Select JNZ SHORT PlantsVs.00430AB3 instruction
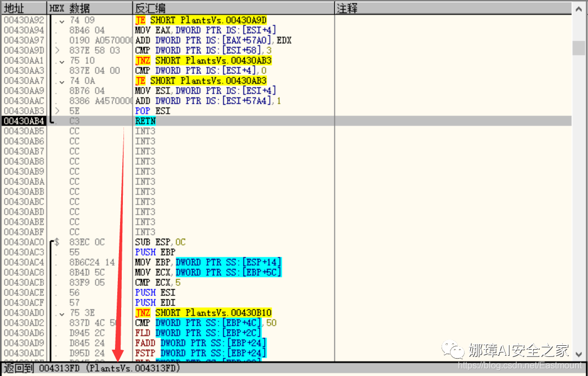588x376 pixels. pyautogui.click(x=204, y=61)
